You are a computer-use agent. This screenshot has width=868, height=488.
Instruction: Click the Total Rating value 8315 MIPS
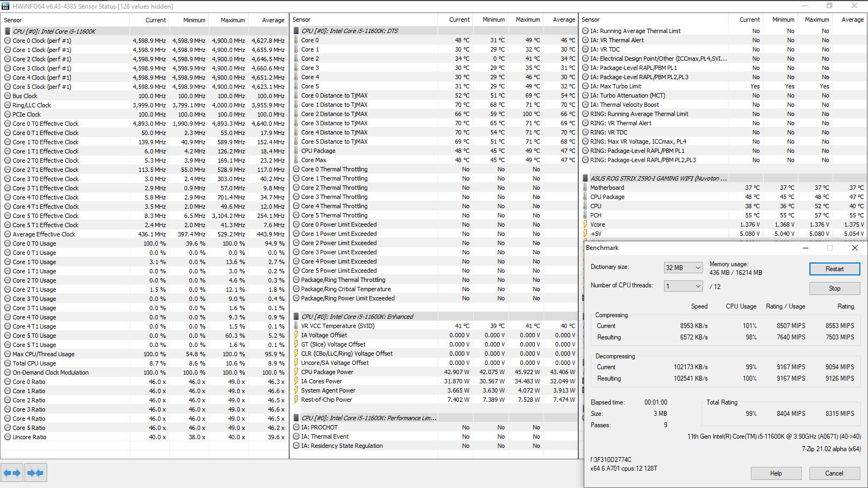coord(840,414)
